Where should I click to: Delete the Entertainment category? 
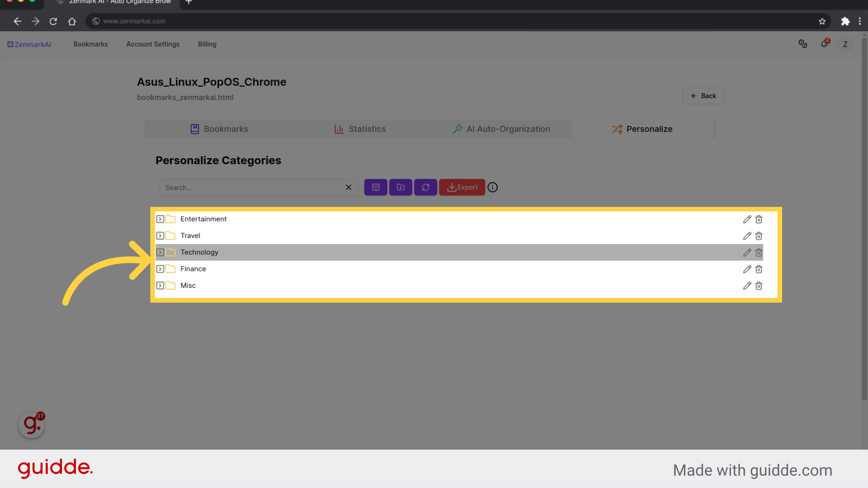tap(759, 219)
